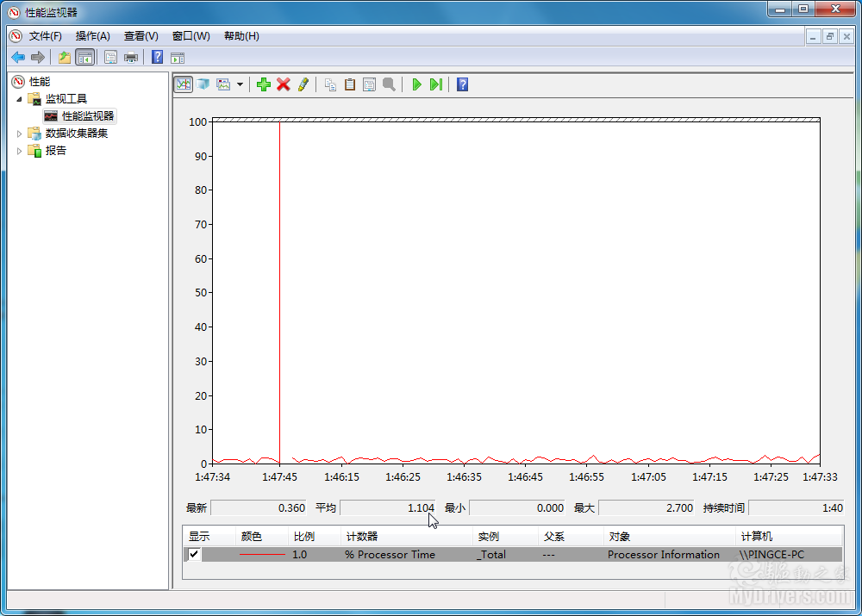Screen dimensions: 862x616
Task: Toggle the Show/Hide Action Pane button
Action: pyautogui.click(x=178, y=58)
